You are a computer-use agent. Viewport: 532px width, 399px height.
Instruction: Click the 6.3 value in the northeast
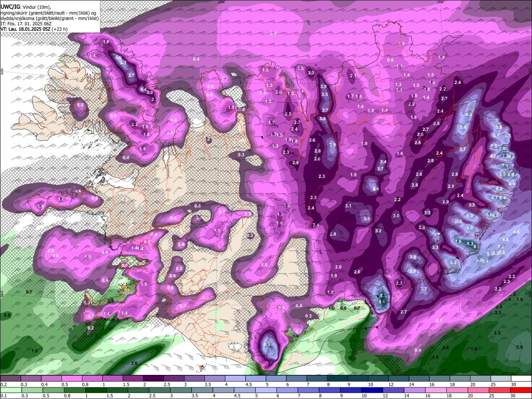(469, 114)
